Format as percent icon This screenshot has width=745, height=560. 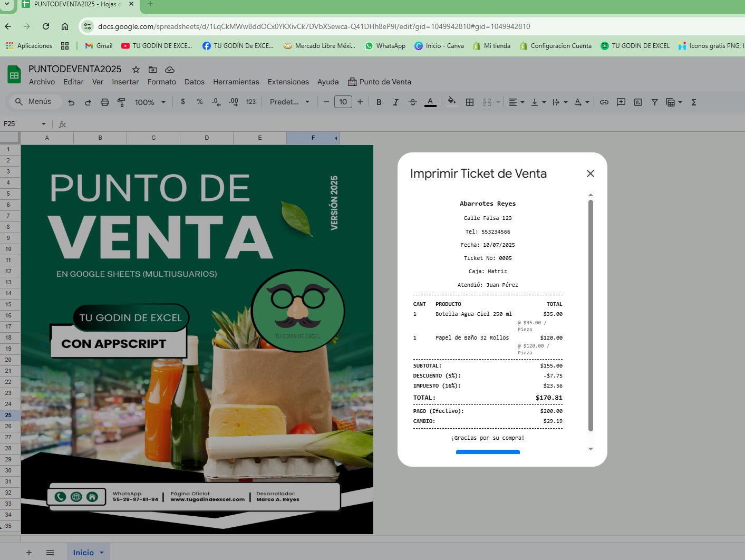click(x=200, y=102)
